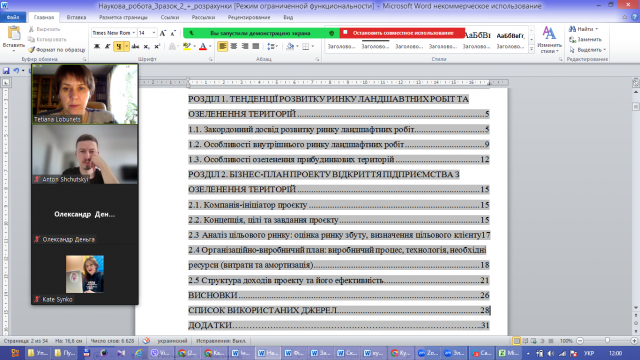
Task: Apply red font color
Action: 203,47
